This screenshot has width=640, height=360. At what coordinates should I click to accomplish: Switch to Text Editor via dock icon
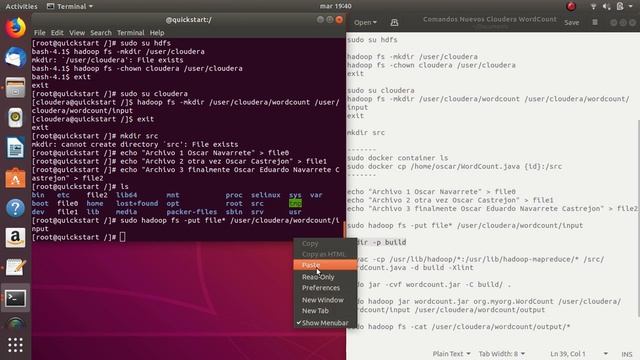click(x=16, y=268)
